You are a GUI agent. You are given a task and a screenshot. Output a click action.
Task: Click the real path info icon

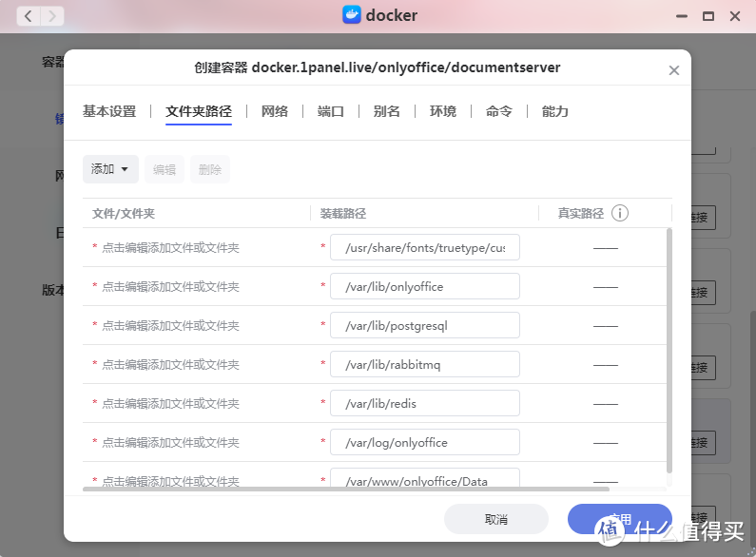[620, 213]
